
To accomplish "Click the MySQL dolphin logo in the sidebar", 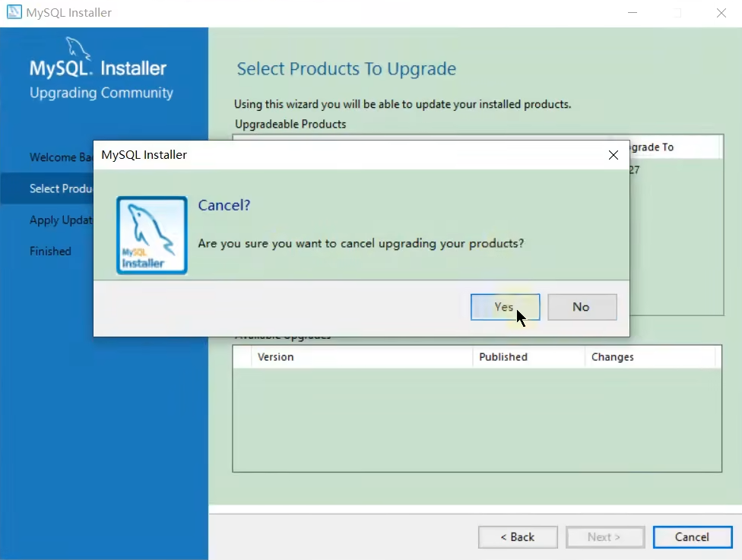I will tap(78, 49).
